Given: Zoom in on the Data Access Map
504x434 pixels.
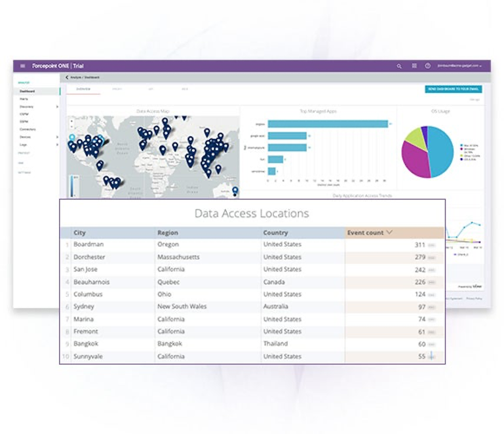Looking at the screenshot, I should click(71, 121).
